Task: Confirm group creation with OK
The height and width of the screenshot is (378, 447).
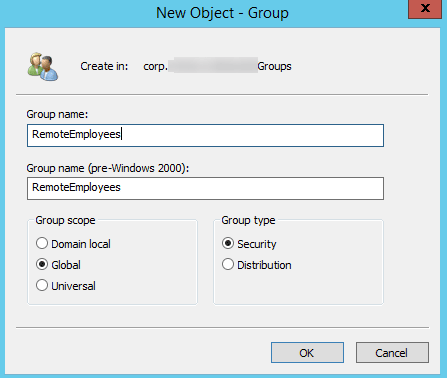Action: tap(307, 352)
